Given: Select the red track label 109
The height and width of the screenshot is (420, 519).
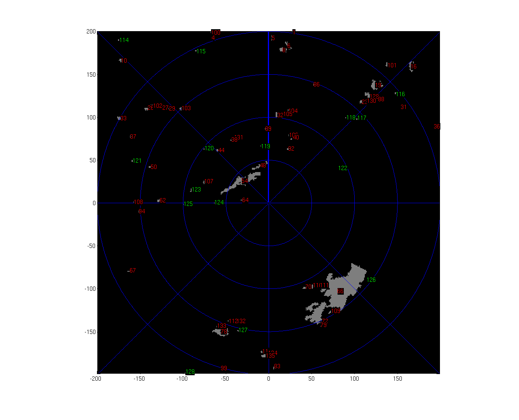Looking at the screenshot, I should pos(336,311).
